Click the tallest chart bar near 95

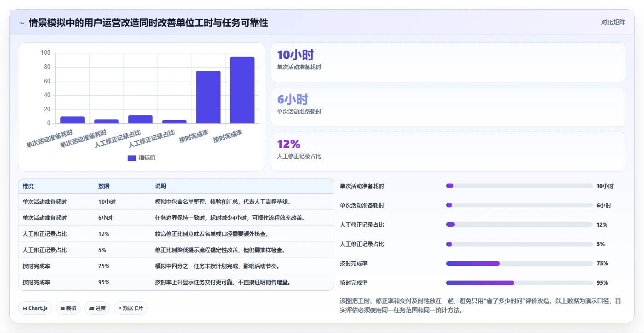(242, 90)
